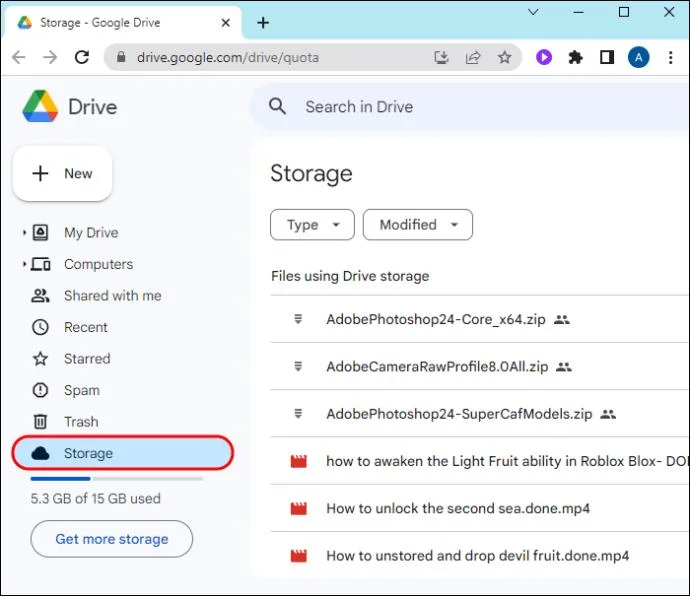Click the address bar URL
This screenshot has width=690, height=596.
228,57
